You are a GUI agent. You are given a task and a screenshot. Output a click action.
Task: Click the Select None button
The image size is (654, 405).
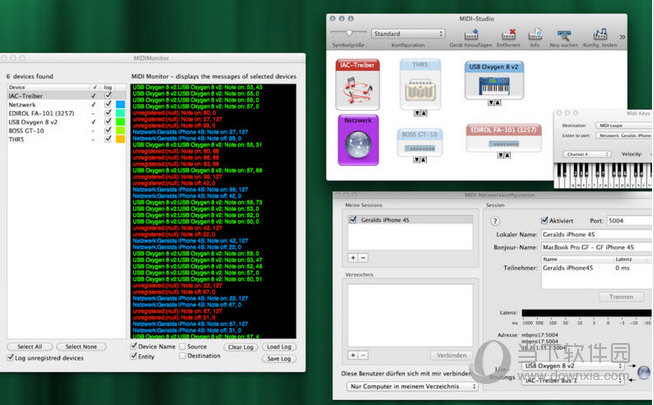coord(81,347)
